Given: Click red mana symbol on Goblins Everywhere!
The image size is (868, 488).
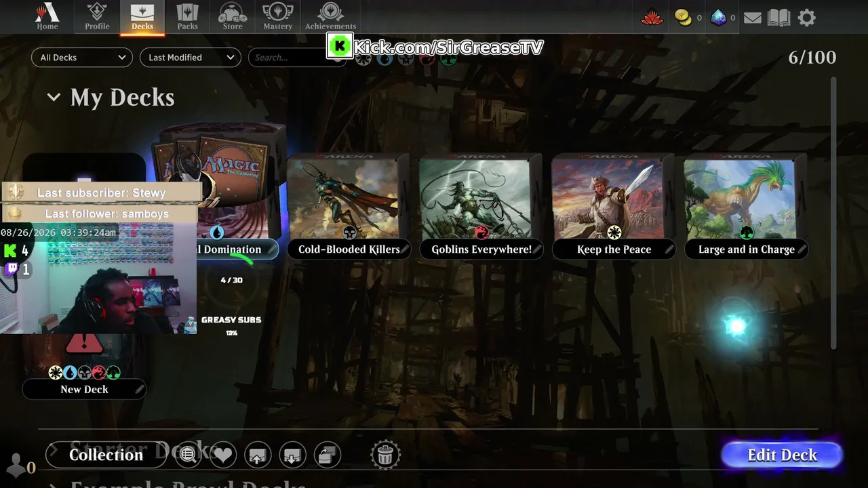Looking at the screenshot, I should pos(481,232).
